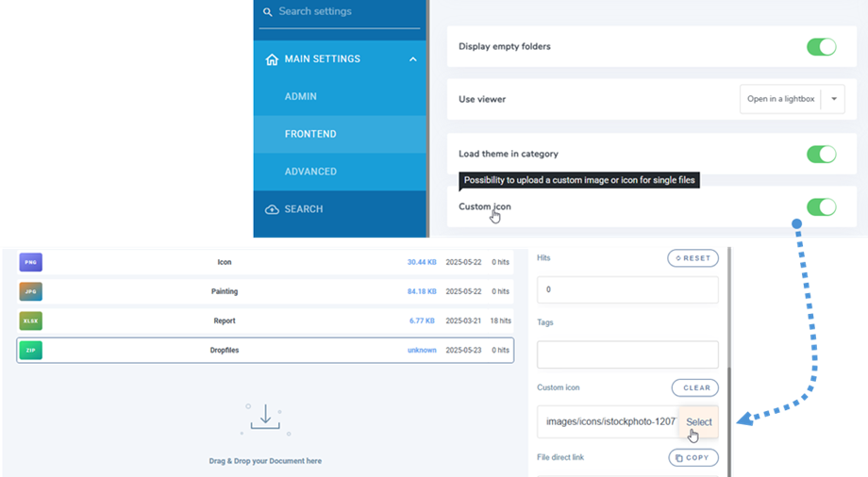Open the Admin settings menu item

point(301,96)
